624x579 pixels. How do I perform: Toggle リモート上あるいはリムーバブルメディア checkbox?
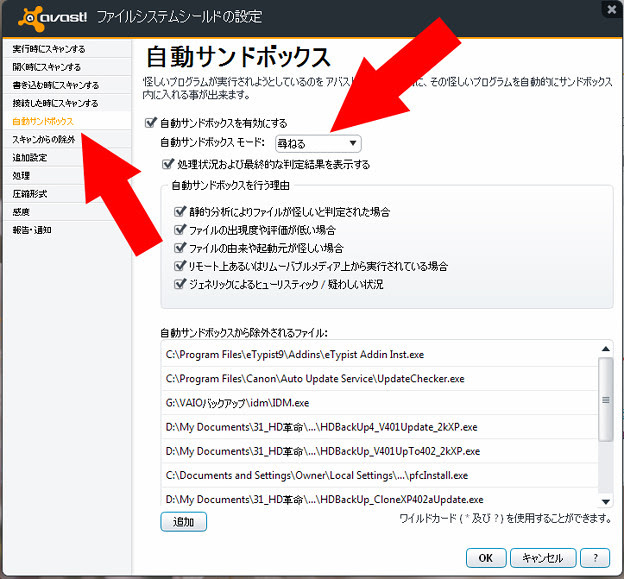180,266
